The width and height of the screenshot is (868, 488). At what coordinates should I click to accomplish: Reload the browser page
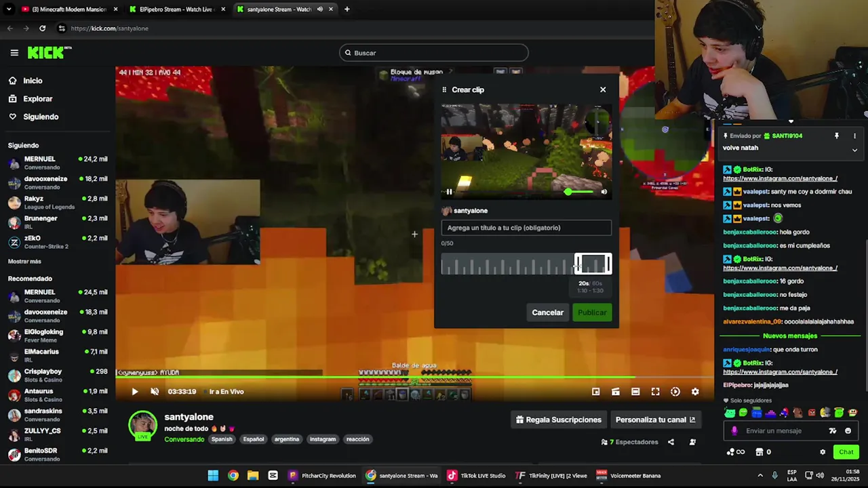point(42,28)
